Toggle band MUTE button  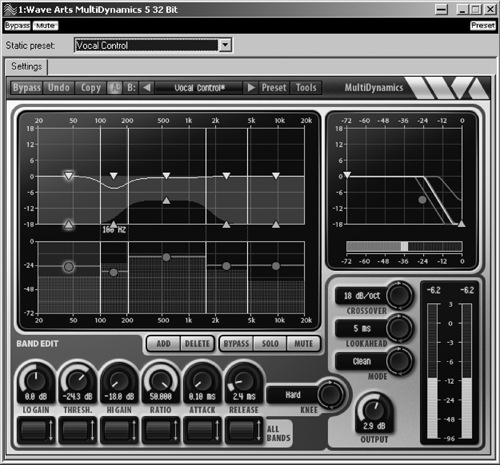pyautogui.click(x=303, y=344)
